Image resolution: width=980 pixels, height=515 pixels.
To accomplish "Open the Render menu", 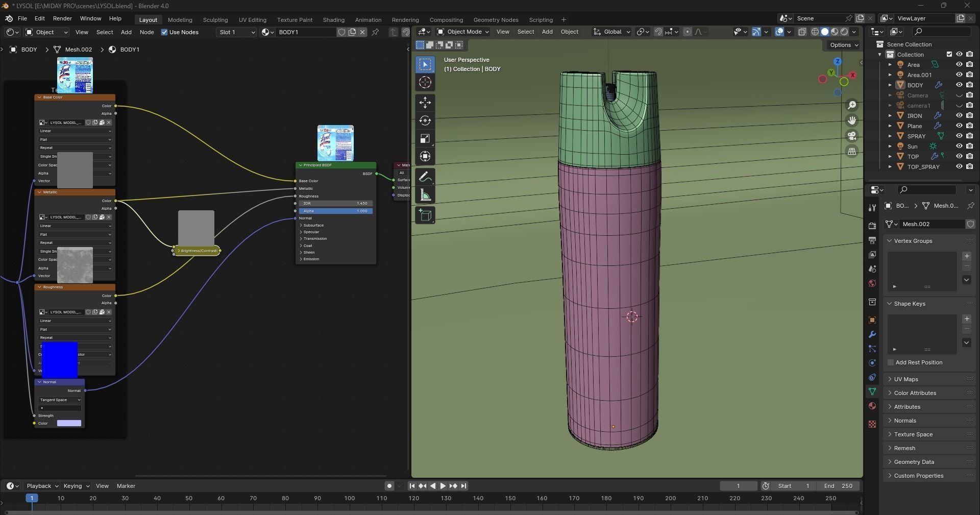I will (x=62, y=18).
